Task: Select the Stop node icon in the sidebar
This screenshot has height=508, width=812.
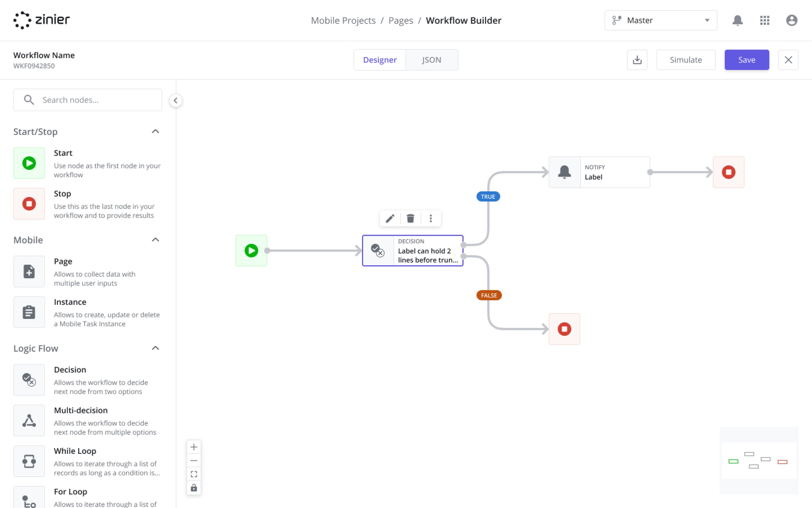Action: click(x=29, y=204)
